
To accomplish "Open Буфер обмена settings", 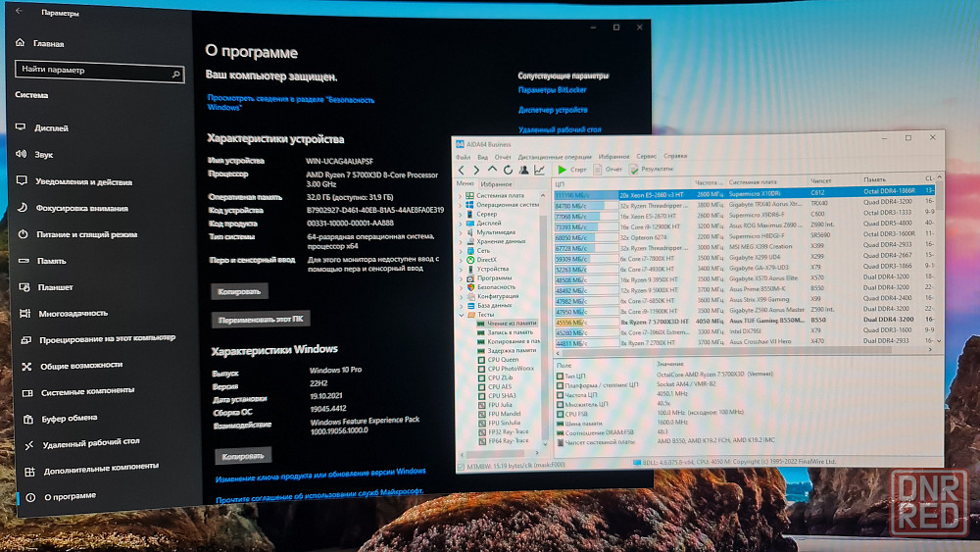I will tap(61, 419).
